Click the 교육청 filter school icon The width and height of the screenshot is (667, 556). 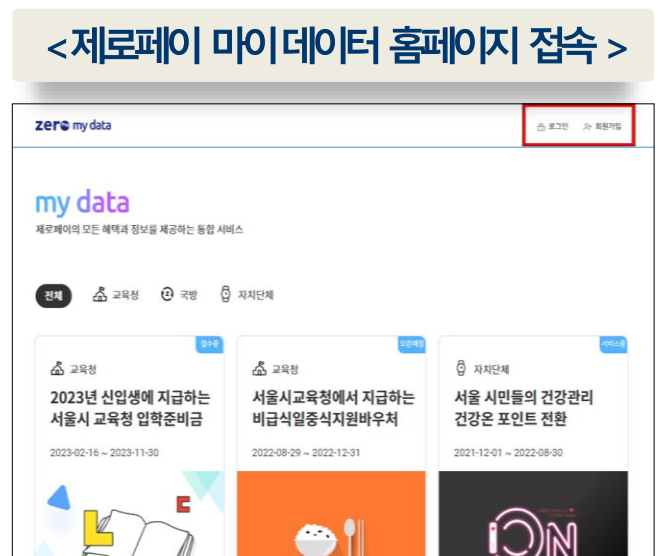pos(100,294)
